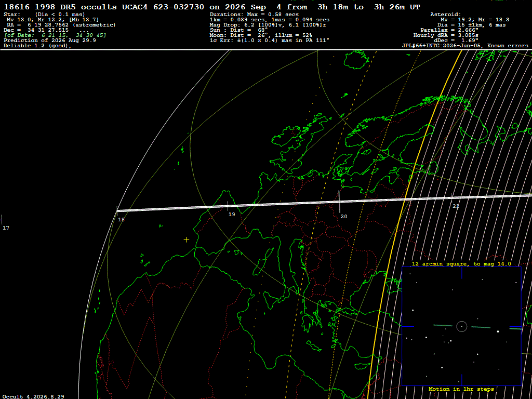Click the circled target star in finder chart

point(462,326)
